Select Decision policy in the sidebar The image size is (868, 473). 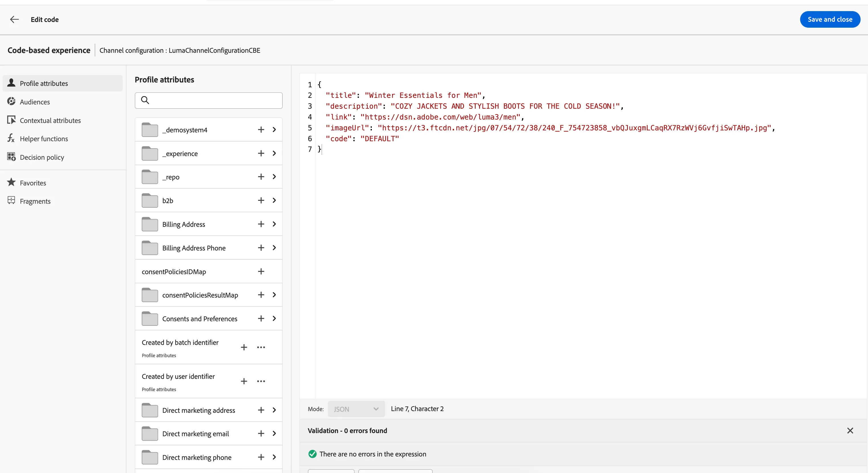click(x=63, y=157)
